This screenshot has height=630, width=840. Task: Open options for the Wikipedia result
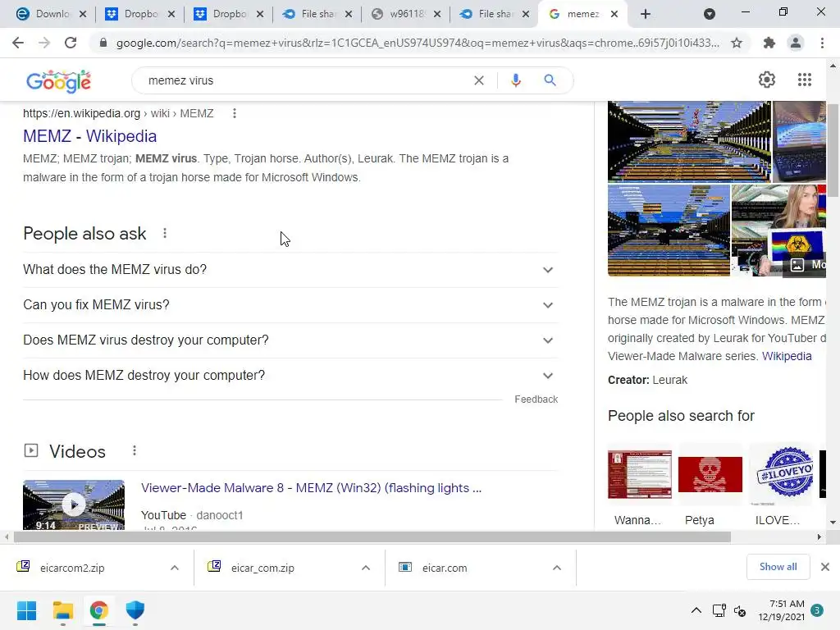[x=234, y=113]
